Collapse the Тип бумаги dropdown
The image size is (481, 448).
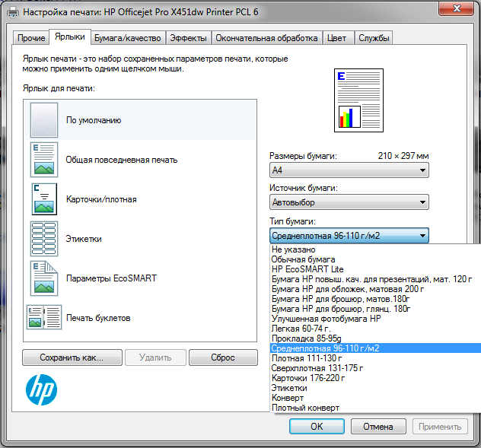(349, 236)
